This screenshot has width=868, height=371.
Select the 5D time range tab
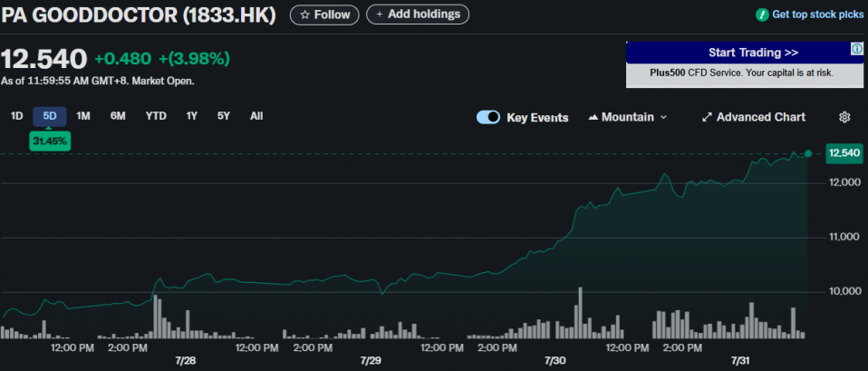tap(50, 116)
